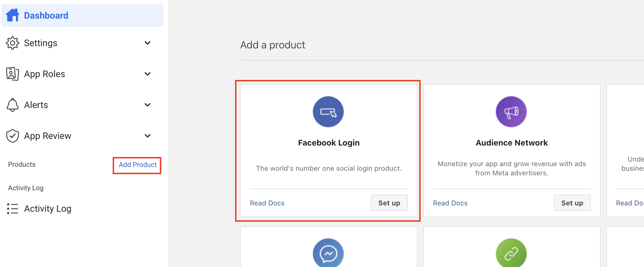Viewport: 644px width, 267px height.
Task: Click the Add Product link
Action: pos(138,165)
